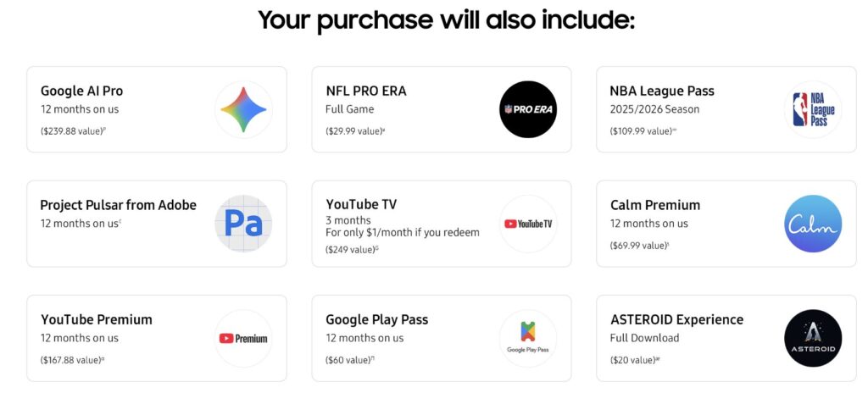Click the YouTube TV logo
This screenshot has height=393, width=868.
pos(528,224)
